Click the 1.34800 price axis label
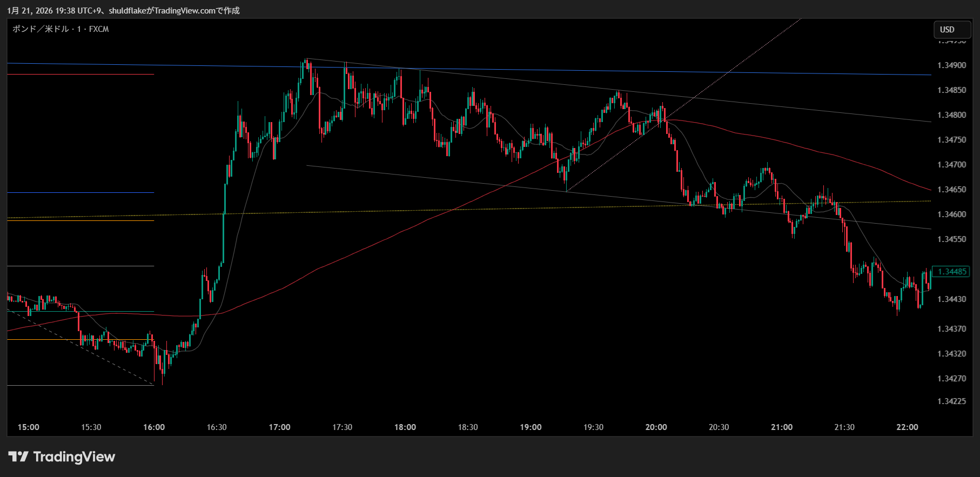The height and width of the screenshot is (477, 980). coord(951,115)
